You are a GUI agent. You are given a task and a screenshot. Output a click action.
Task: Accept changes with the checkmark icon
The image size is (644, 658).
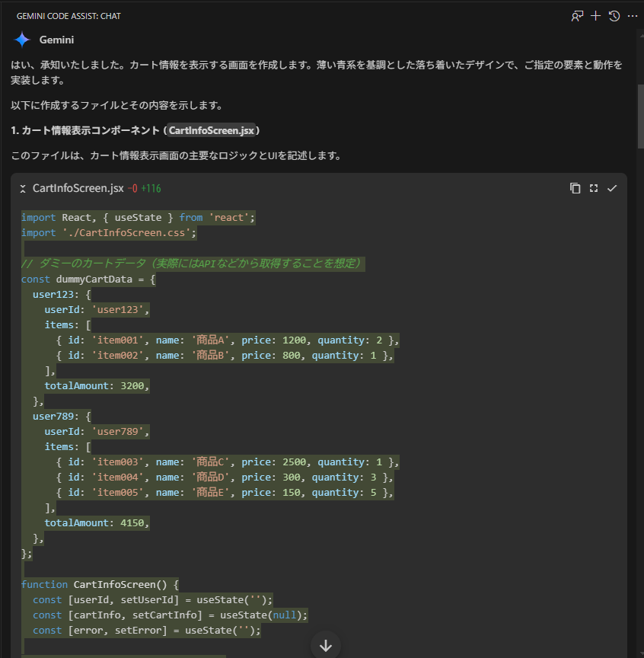612,188
